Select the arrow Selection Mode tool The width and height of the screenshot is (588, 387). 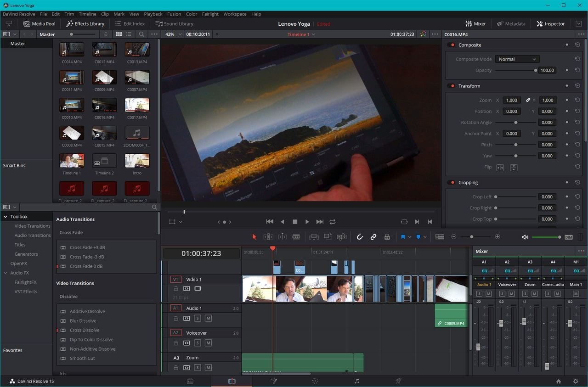pos(254,237)
